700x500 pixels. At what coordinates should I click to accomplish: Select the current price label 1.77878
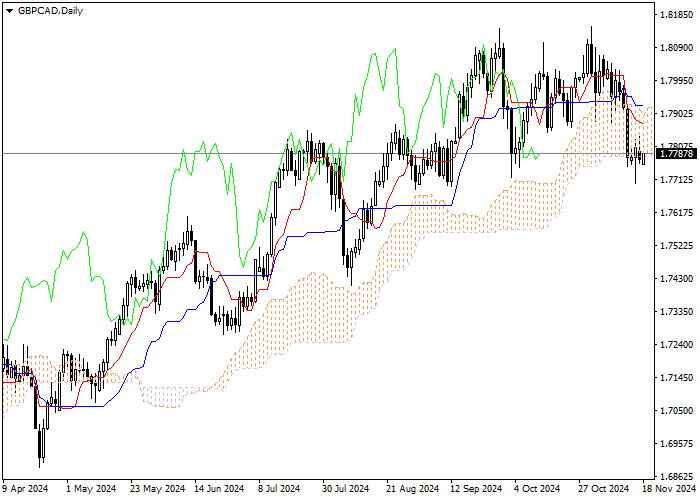677,154
